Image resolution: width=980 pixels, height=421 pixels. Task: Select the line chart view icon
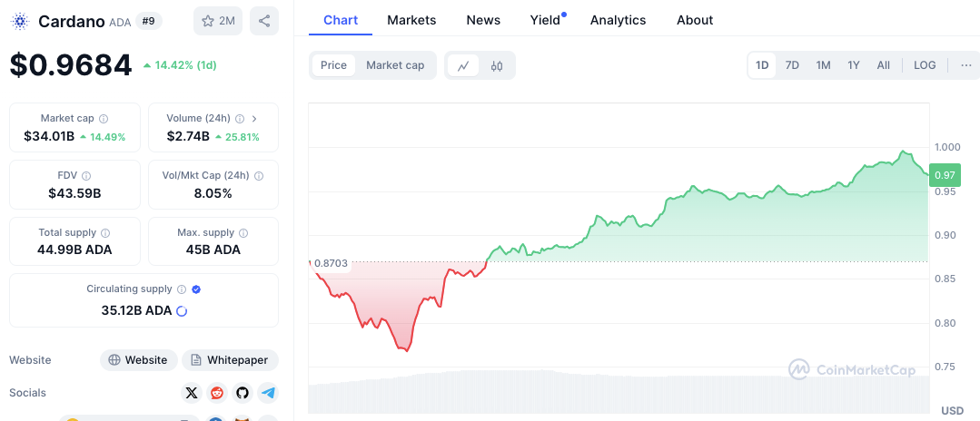(463, 65)
